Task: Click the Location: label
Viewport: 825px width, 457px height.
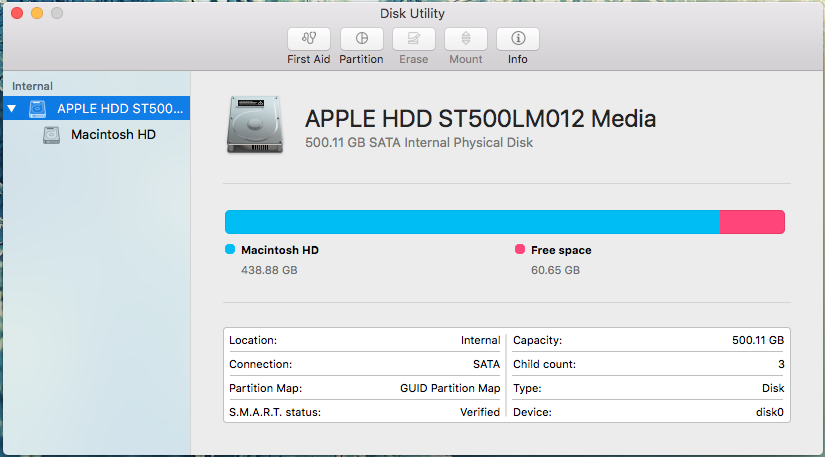Action: [253, 340]
